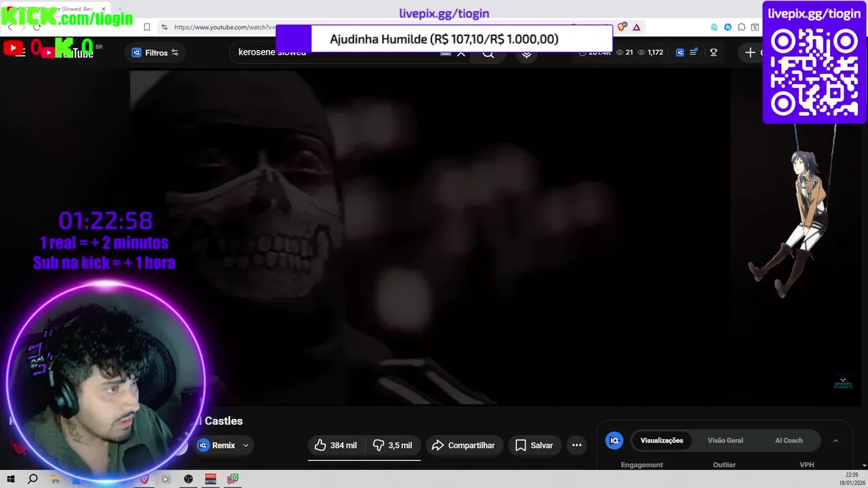Click the Brave Shields lion icon
Screen dimensions: 868x488
click(x=622, y=27)
